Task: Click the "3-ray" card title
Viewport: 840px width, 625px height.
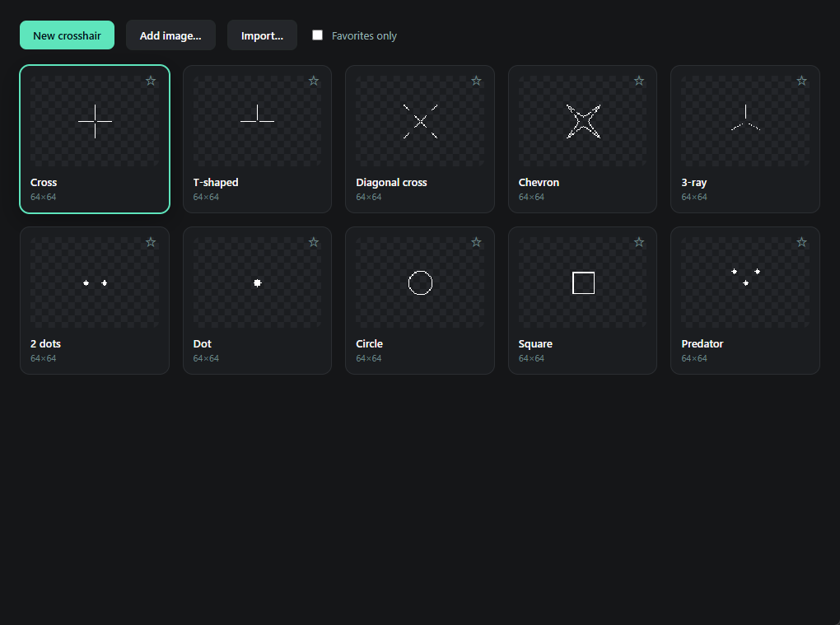Action: pos(694,183)
